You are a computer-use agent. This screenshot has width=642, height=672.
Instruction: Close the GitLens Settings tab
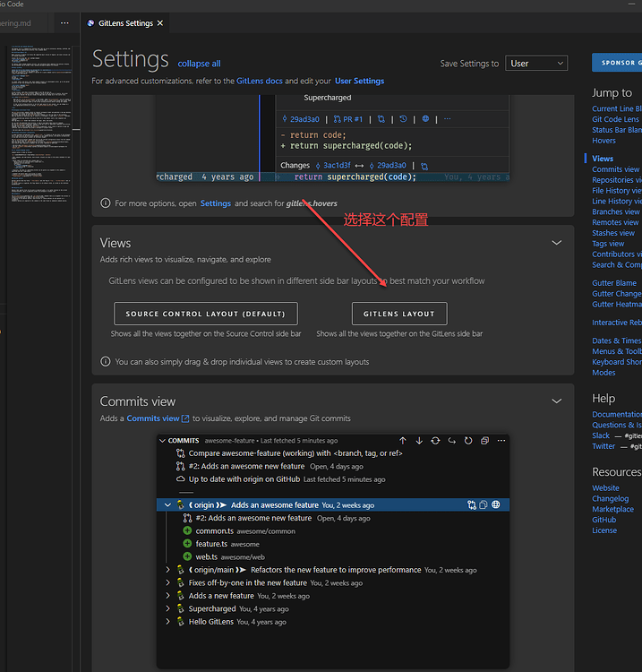[x=160, y=23]
